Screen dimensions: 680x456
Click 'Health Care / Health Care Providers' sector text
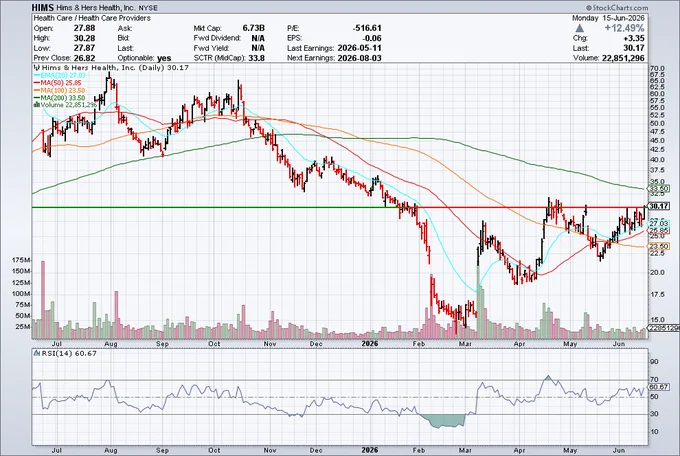[x=92, y=18]
